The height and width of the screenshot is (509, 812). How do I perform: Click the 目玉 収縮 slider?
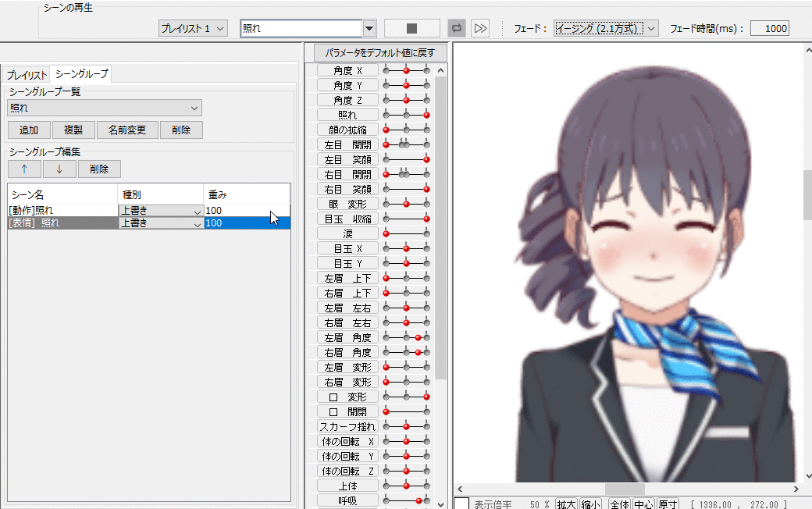407,219
